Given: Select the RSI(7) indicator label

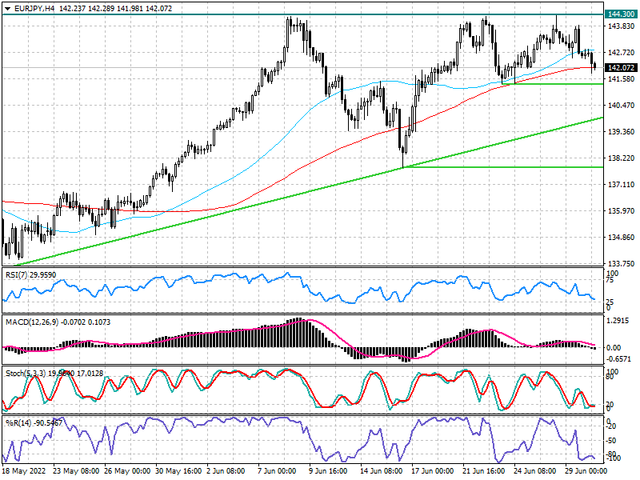Looking at the screenshot, I should tap(20, 272).
